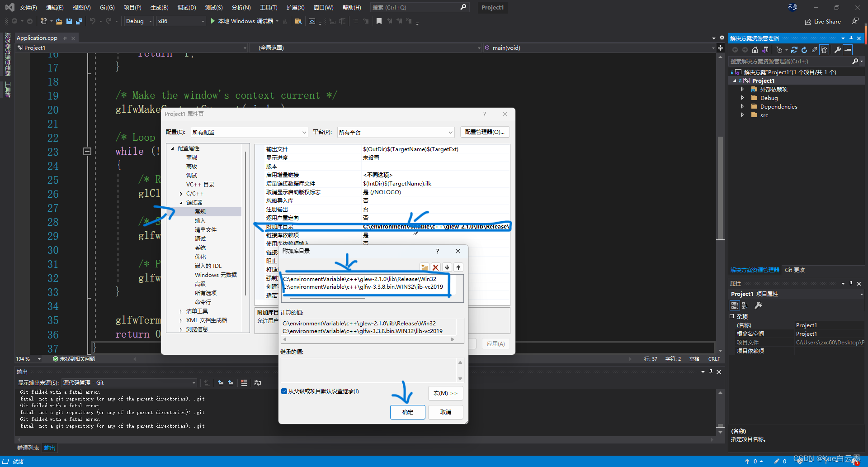Expand the 清单工具 tree node

point(181,311)
